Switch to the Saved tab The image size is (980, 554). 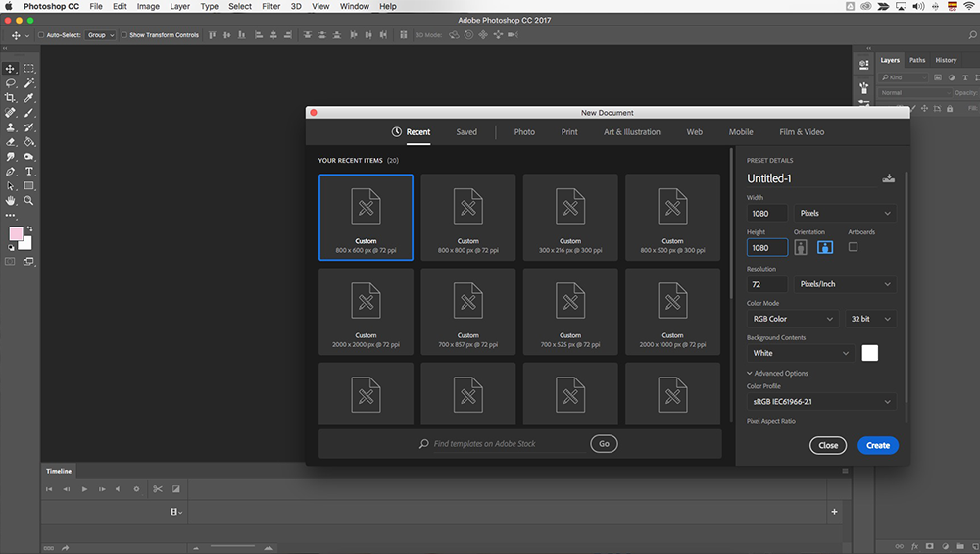(x=466, y=132)
